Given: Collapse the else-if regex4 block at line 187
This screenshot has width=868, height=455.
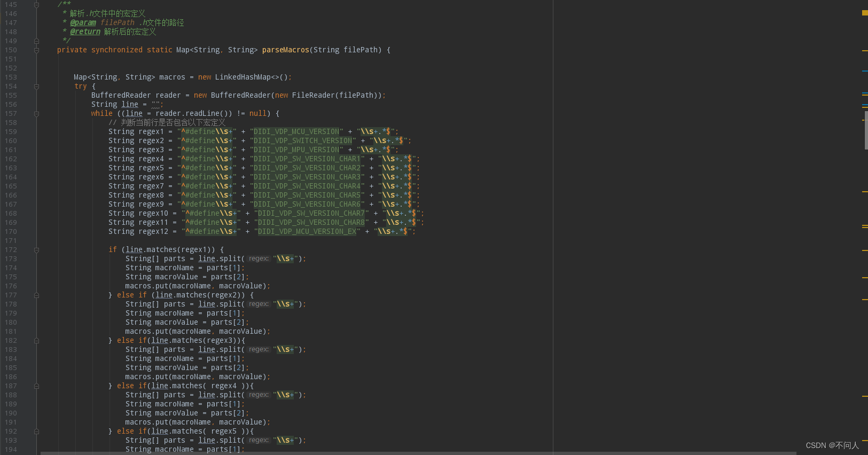Looking at the screenshot, I should 36,386.
